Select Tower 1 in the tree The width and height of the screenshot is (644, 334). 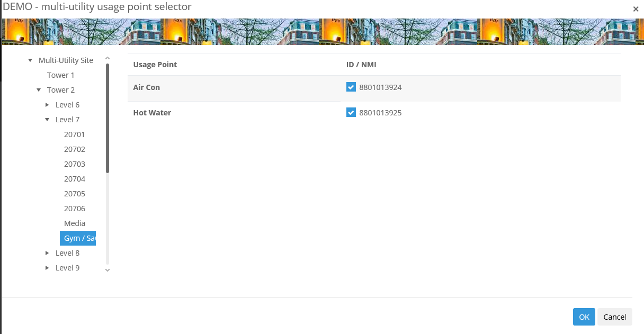[x=61, y=75]
